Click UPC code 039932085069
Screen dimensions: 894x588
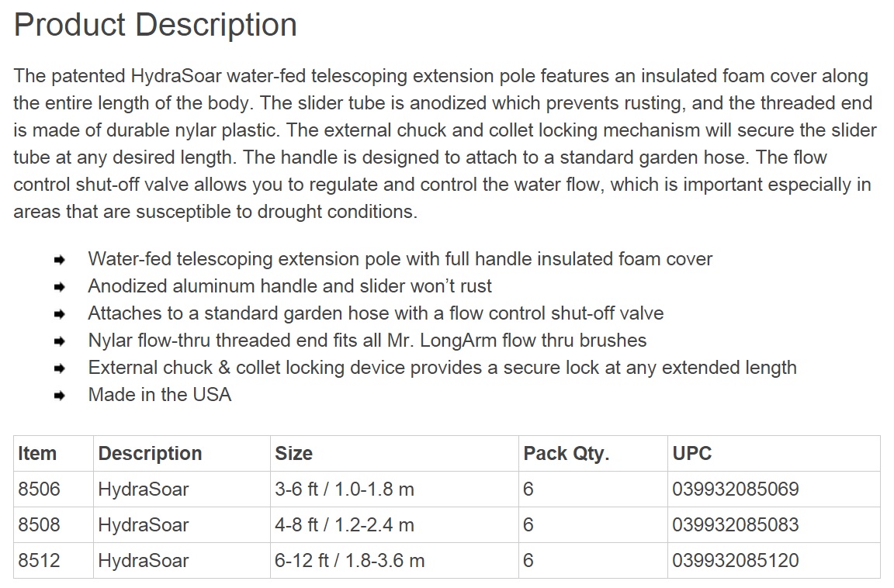click(736, 489)
